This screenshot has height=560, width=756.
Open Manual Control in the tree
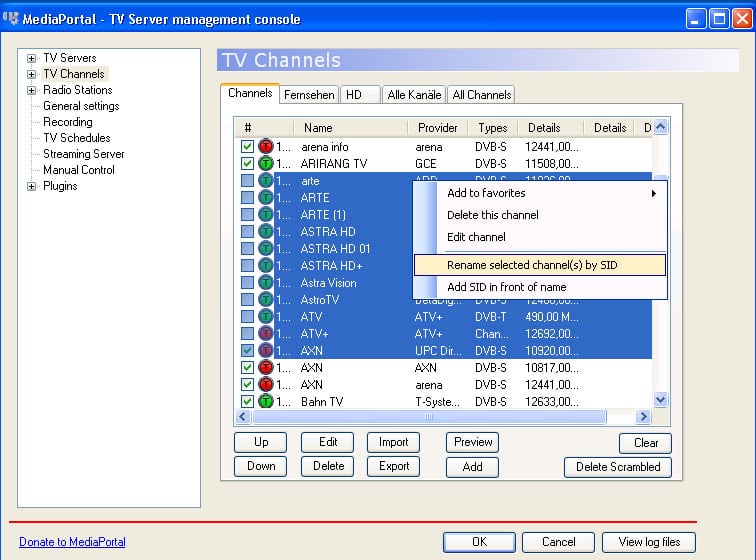pos(79,170)
